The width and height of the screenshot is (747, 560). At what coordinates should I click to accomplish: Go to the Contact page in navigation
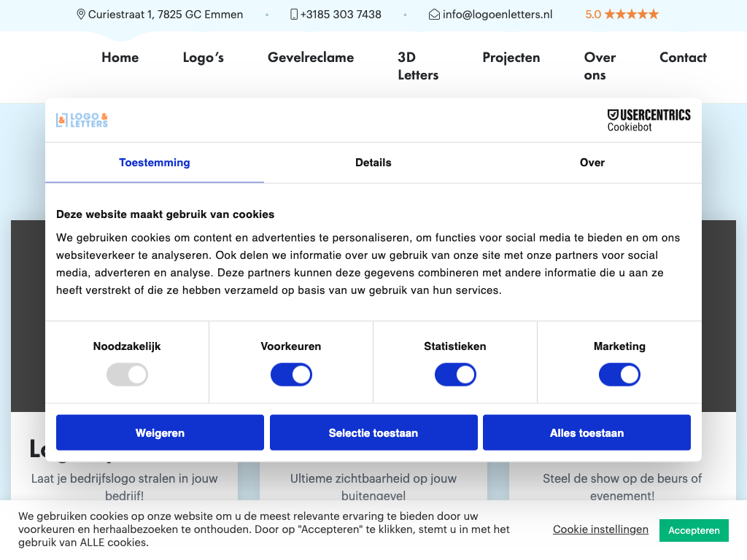click(683, 58)
